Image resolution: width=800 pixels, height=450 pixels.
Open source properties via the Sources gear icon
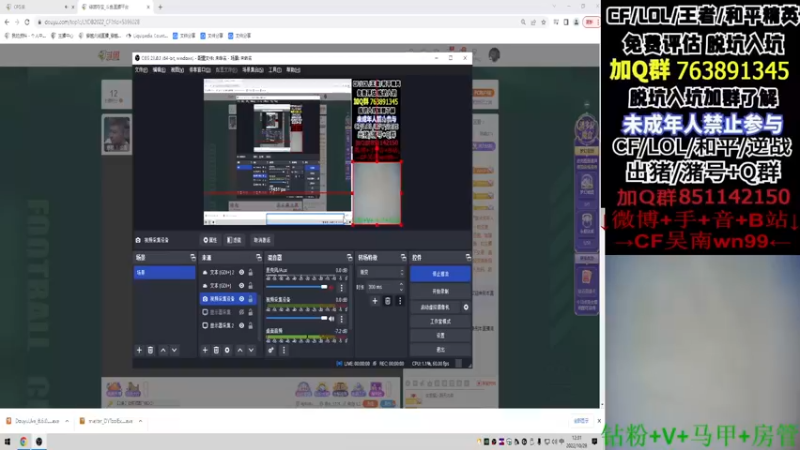pyautogui.click(x=228, y=351)
